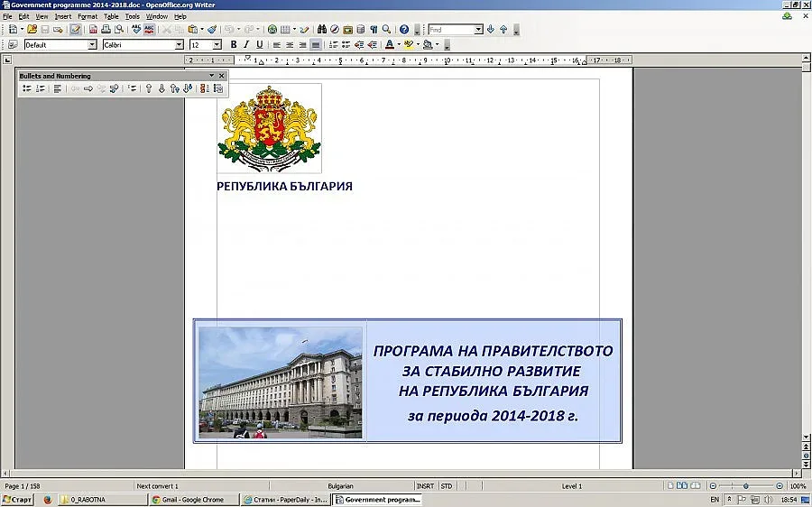This screenshot has height=507, width=812.
Task: Switch to Gmail - Google Chrome taskbar button
Action: 192,499
